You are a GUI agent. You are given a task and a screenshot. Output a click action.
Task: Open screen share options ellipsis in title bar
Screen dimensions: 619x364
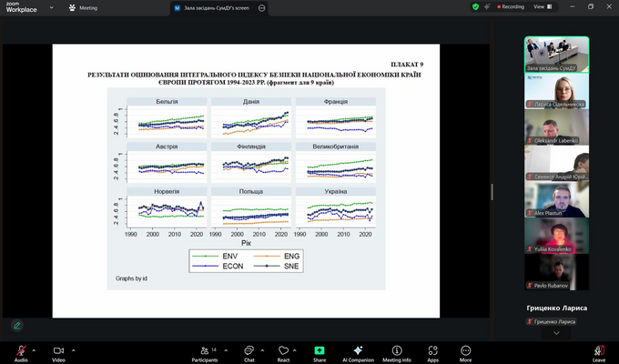[x=262, y=7]
